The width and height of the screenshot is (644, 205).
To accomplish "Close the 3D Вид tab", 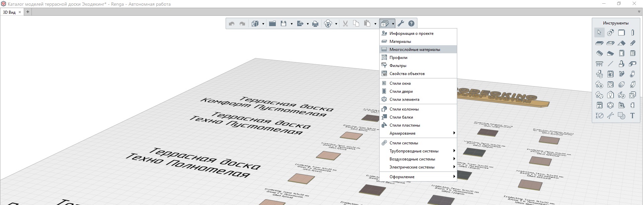I will click(x=20, y=12).
